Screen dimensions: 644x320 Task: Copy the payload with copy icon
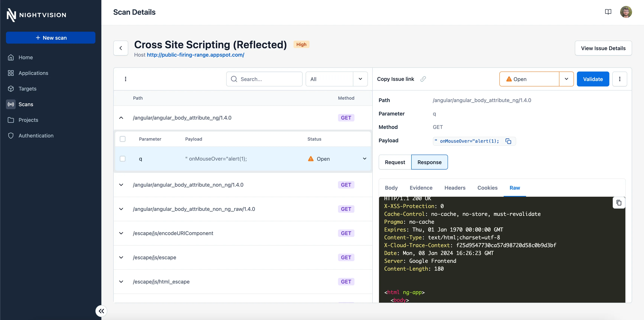pyautogui.click(x=508, y=141)
